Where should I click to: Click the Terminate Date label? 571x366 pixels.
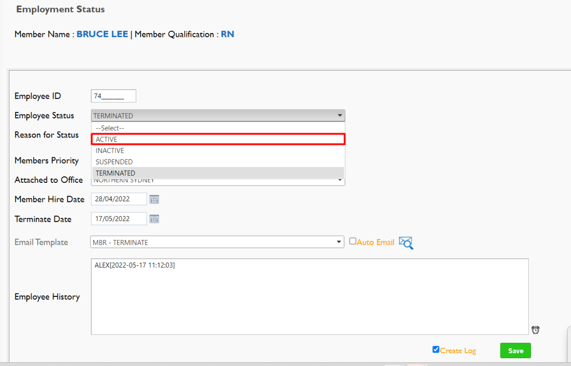(x=43, y=219)
